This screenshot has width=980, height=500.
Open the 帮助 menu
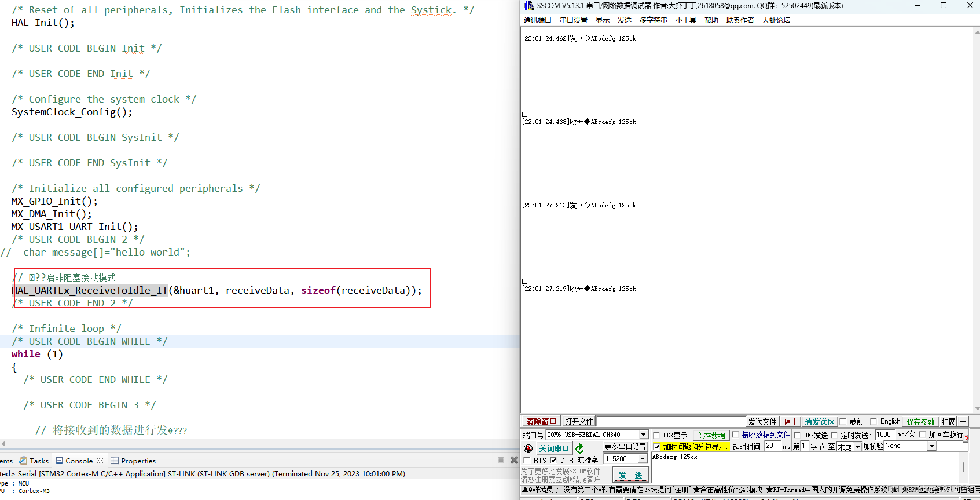[x=711, y=20]
